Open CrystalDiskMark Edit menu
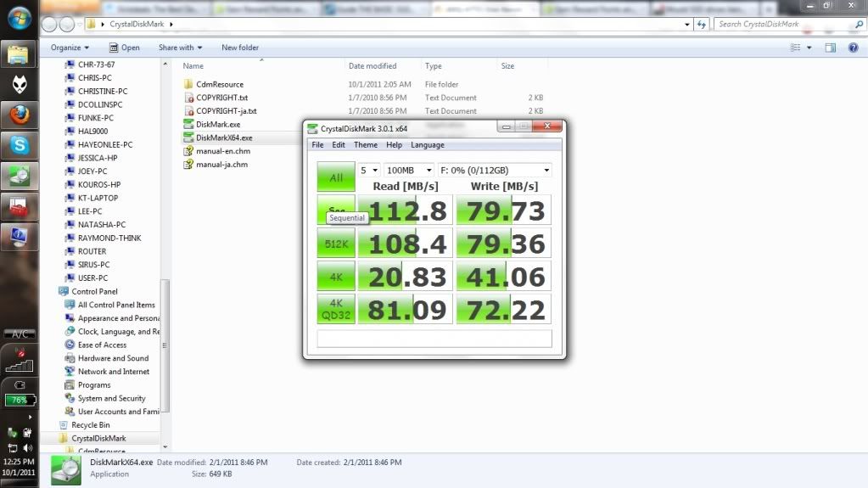 click(x=339, y=145)
